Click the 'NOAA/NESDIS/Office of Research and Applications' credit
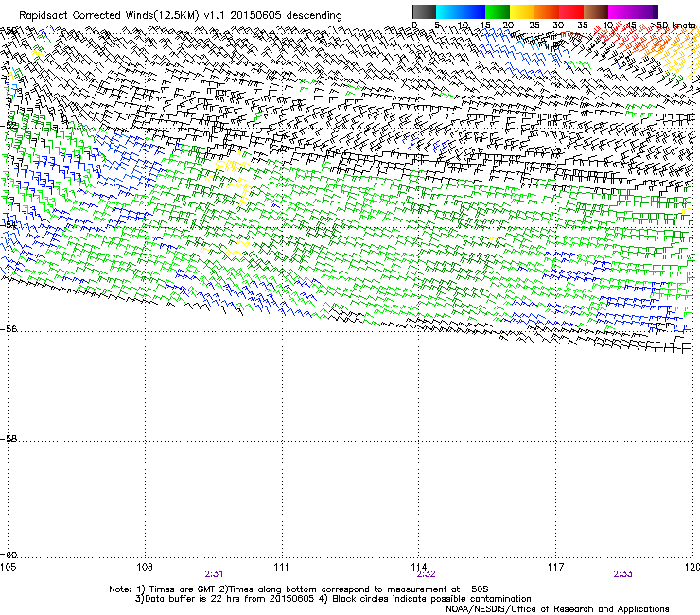The image size is (700, 615). click(x=557, y=609)
